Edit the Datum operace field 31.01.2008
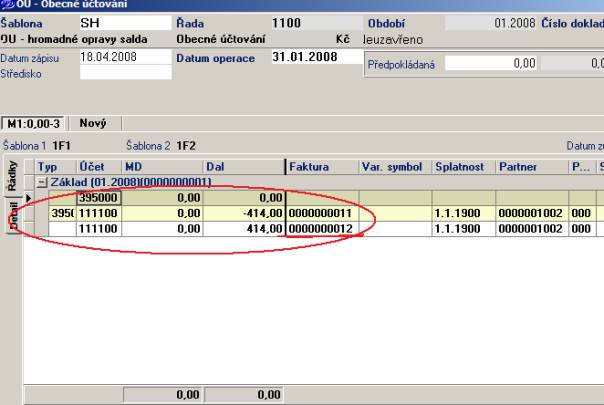Viewport: 604px width, 405px height. pos(304,58)
